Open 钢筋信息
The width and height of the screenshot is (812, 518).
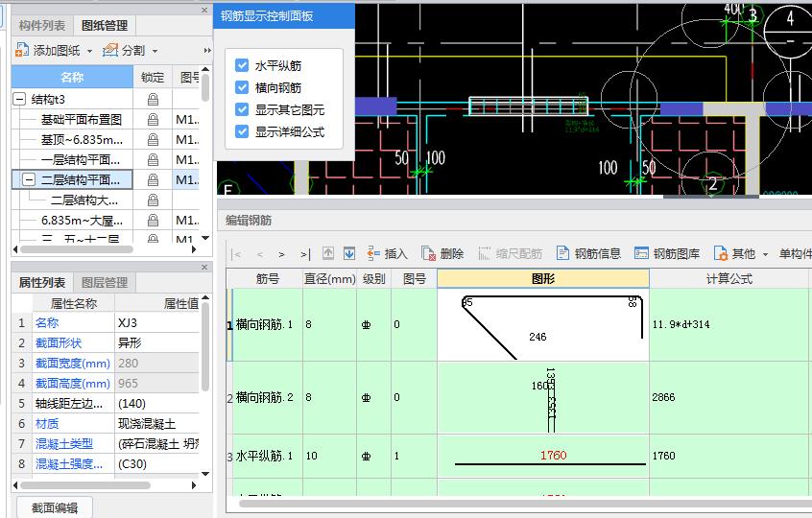[x=588, y=253]
